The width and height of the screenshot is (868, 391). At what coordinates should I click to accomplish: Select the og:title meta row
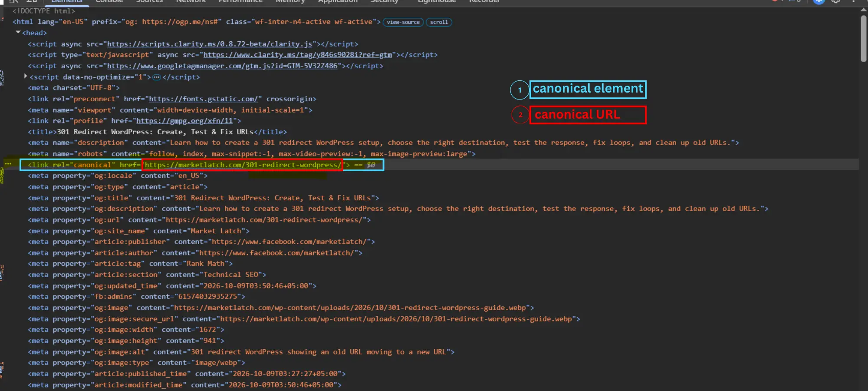click(204, 198)
